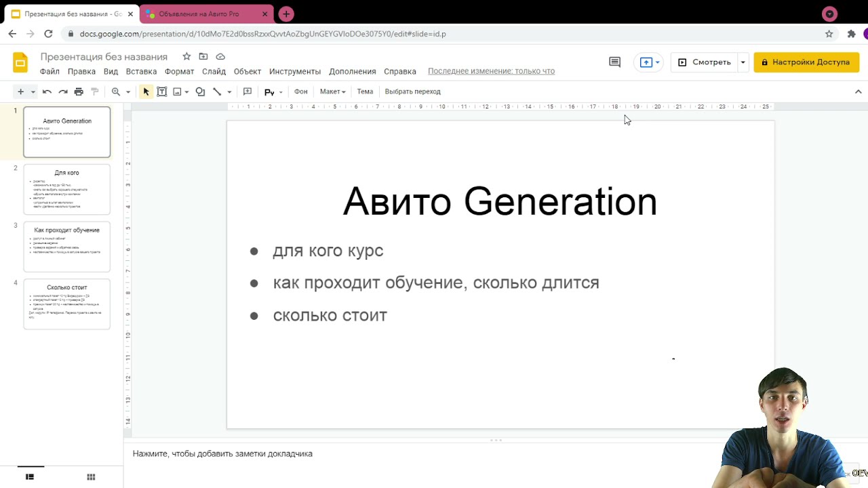
Task: Select slide 2 thumbnail Для кого
Action: click(x=66, y=189)
